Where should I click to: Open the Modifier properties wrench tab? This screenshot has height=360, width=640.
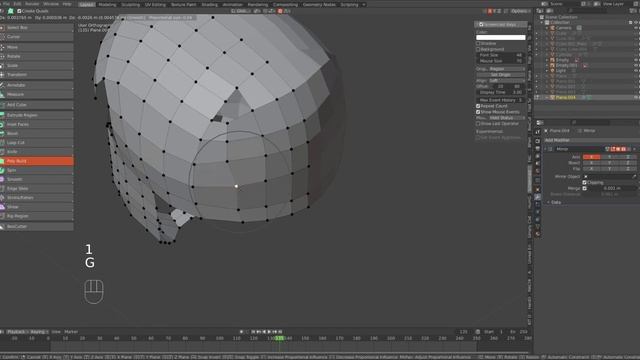click(x=538, y=197)
